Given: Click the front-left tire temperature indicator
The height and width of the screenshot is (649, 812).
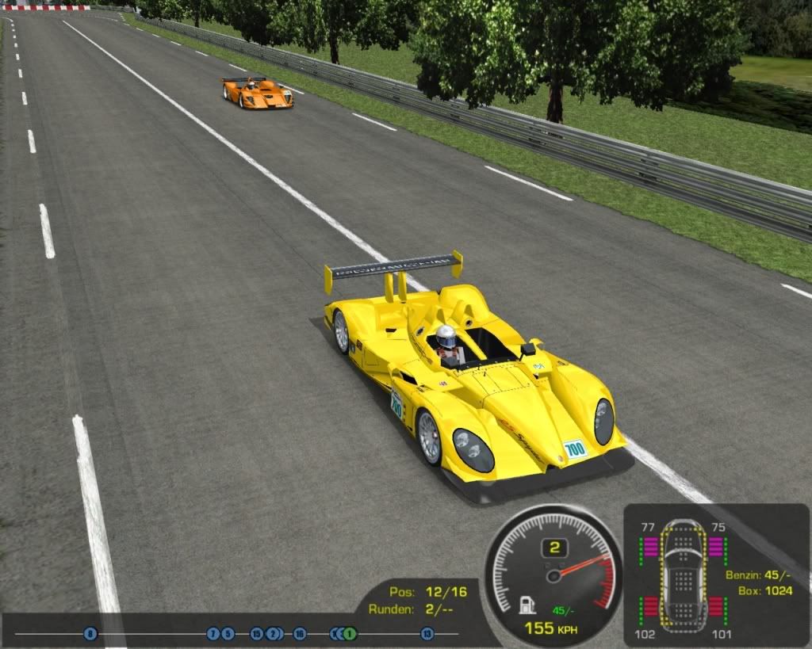Looking at the screenshot, I should point(651,547).
